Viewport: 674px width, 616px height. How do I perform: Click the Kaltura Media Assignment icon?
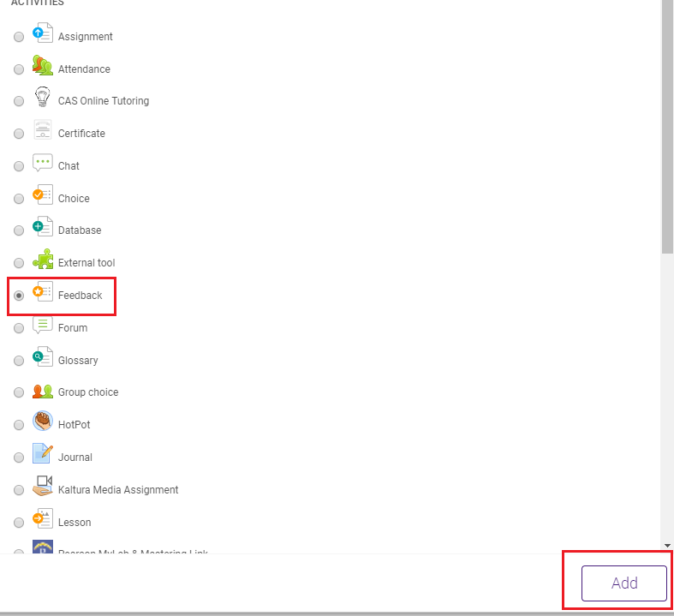pos(43,486)
